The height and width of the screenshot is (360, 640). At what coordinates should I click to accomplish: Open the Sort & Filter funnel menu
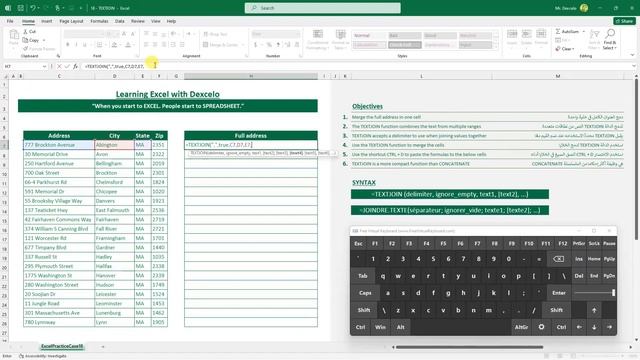click(x=595, y=39)
